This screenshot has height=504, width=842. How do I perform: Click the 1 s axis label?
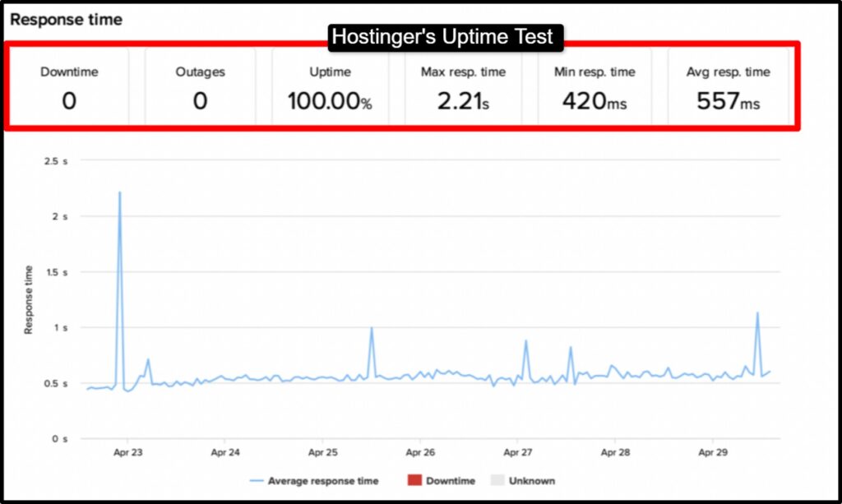(x=61, y=328)
